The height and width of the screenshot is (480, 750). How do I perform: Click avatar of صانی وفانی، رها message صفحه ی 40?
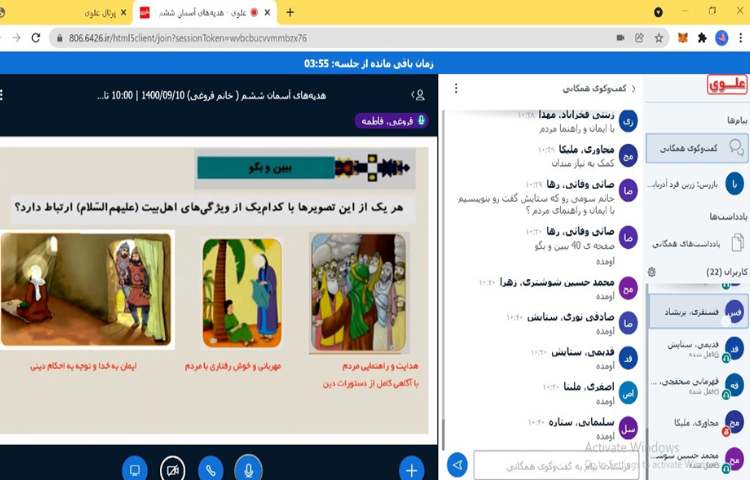pyautogui.click(x=628, y=238)
